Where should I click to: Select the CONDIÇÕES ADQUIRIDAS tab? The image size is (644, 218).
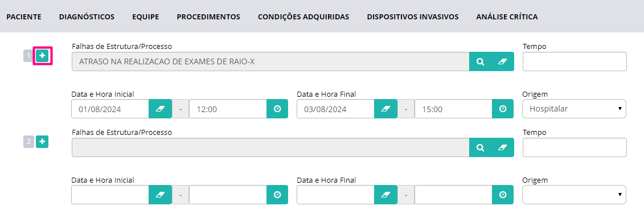tap(303, 17)
